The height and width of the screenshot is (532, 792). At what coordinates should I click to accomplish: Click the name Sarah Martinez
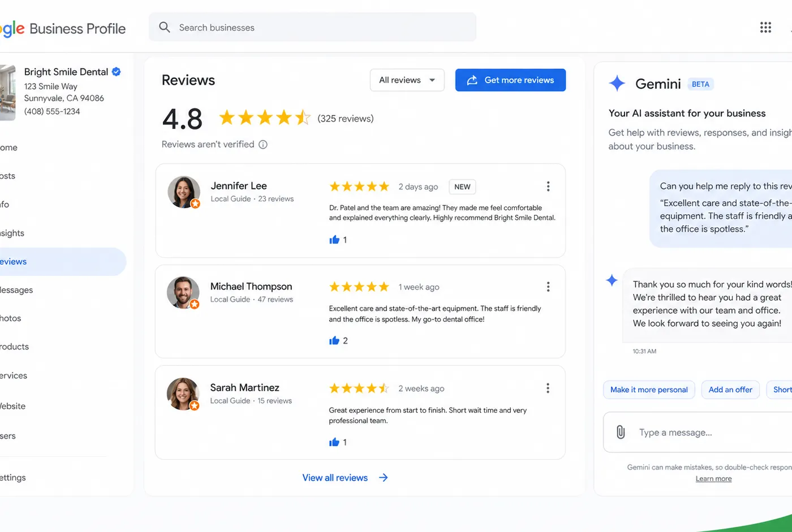244,388
